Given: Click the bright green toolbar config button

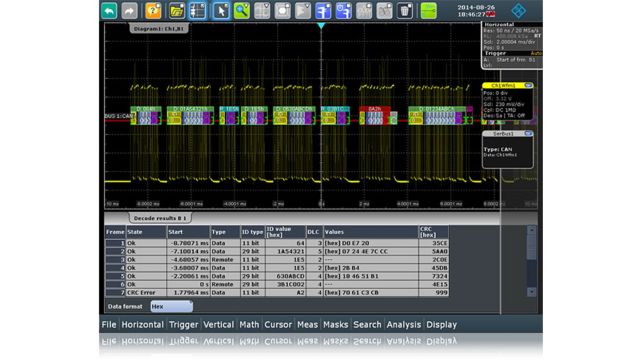Looking at the screenshot, I should coord(429,11).
